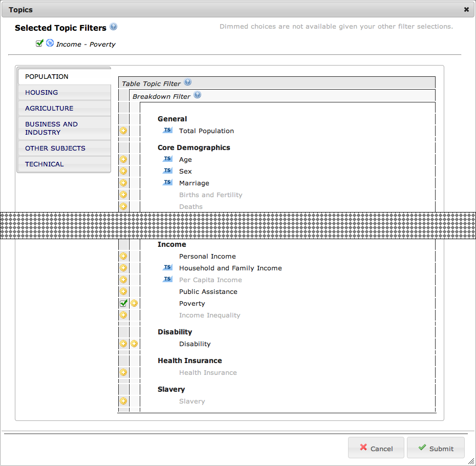
Task: Add Poverty as a breakdown filter
Action: coord(134,303)
